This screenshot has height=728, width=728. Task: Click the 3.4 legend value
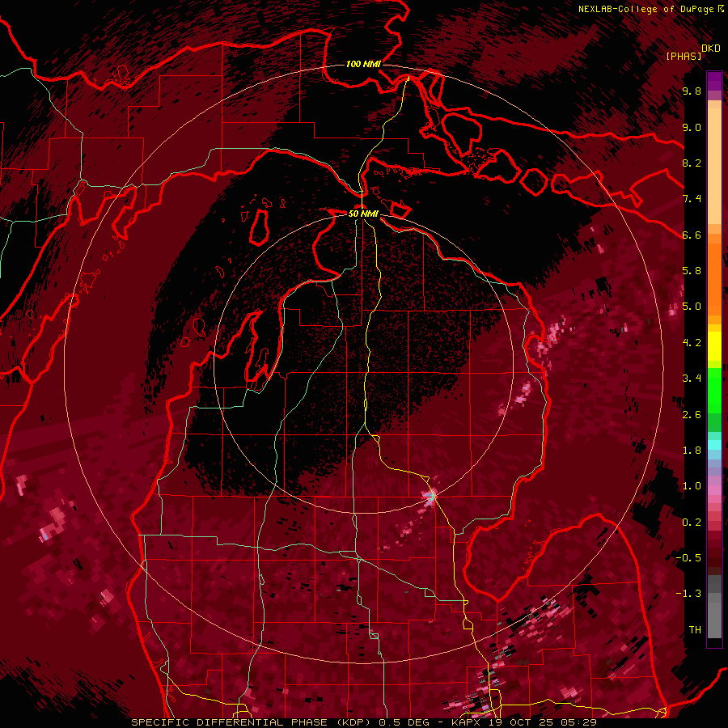692,379
